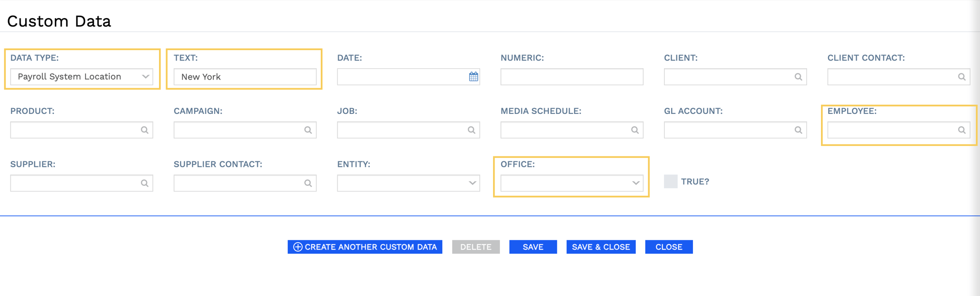Image resolution: width=980 pixels, height=296 pixels.
Task: Focus the Text field containing New York
Action: pos(245,77)
